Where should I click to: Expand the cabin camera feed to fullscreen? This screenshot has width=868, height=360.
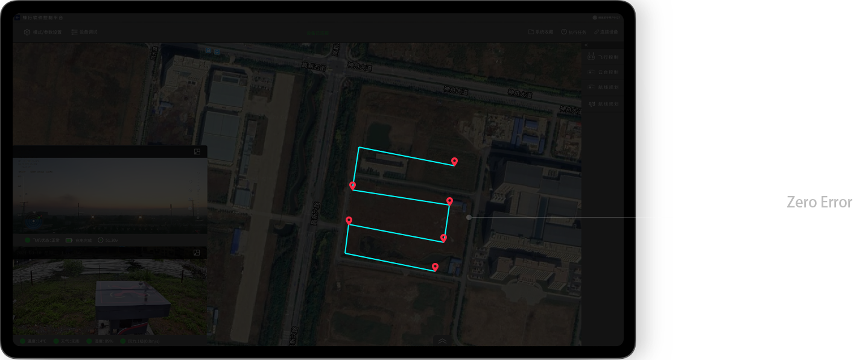[197, 253]
